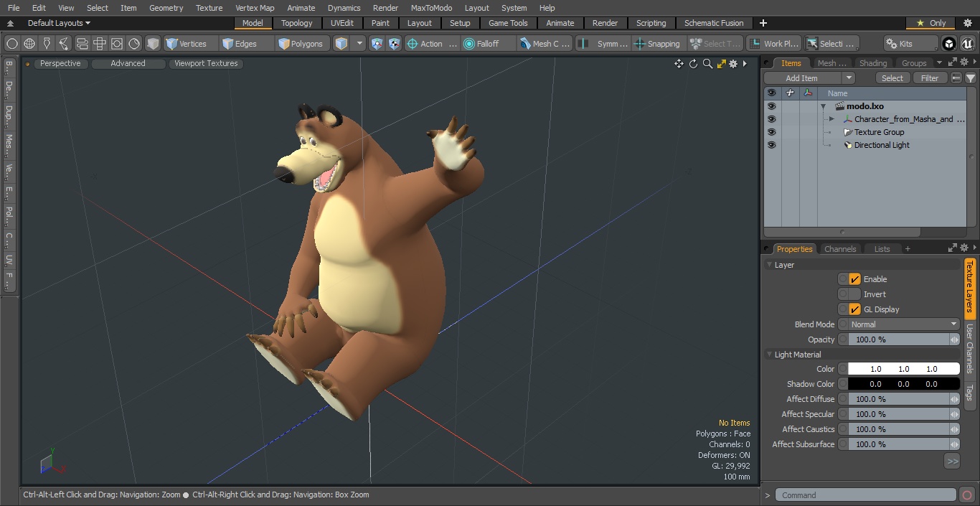Maximize viewport with the orange arrows icon
Image resolution: width=980 pixels, height=506 pixels.
tap(721, 64)
